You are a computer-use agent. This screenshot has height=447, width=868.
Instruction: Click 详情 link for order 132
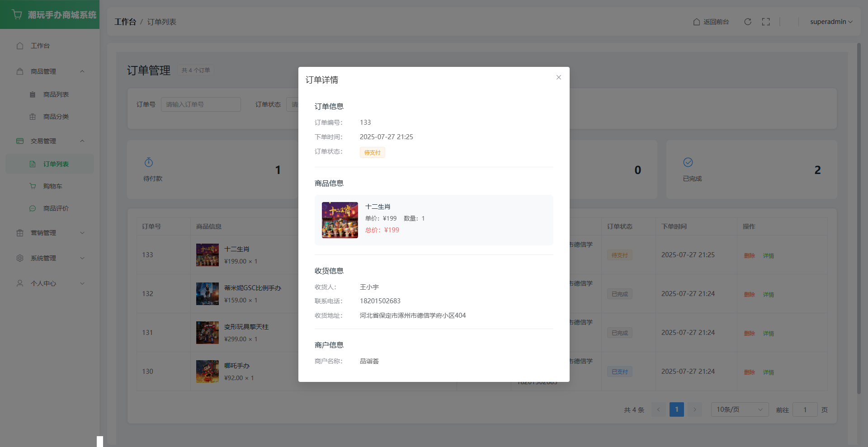tap(769, 294)
